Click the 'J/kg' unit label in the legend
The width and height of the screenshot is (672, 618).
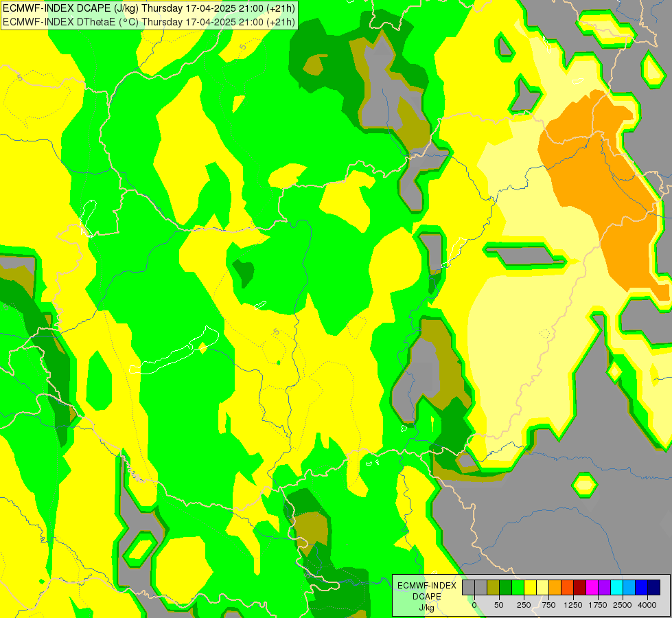[x=427, y=608]
